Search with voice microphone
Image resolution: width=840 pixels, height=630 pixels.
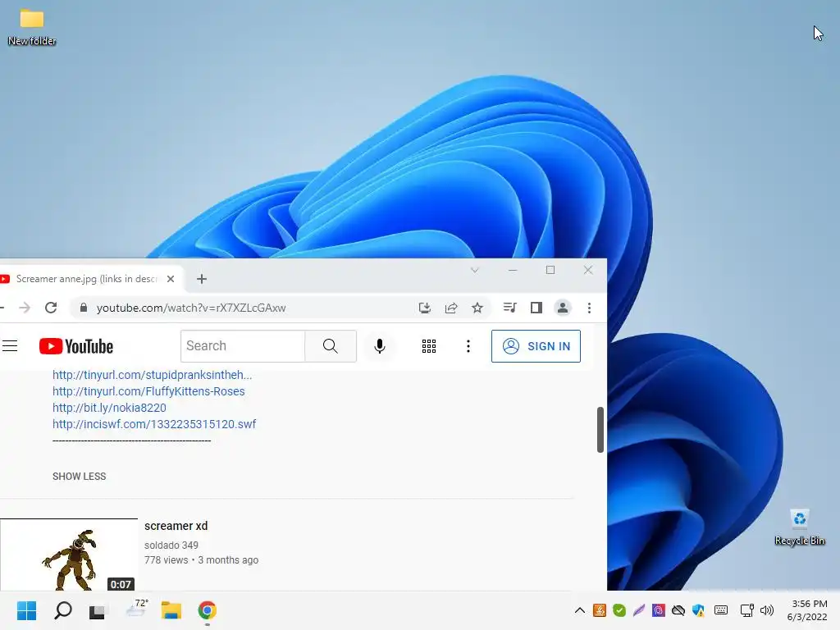(380, 346)
